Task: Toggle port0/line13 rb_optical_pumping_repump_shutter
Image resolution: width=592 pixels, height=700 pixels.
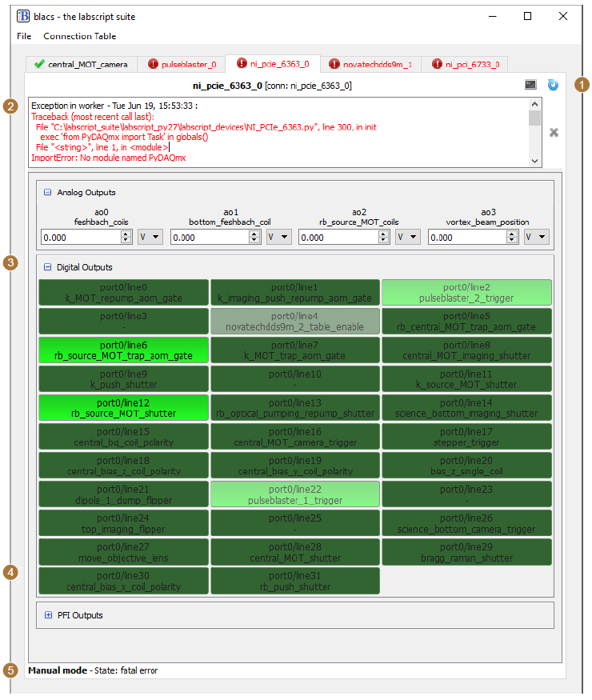Action: (295, 408)
